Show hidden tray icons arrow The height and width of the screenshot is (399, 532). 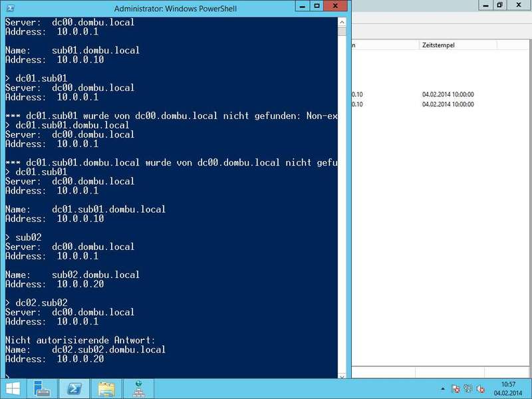(443, 389)
